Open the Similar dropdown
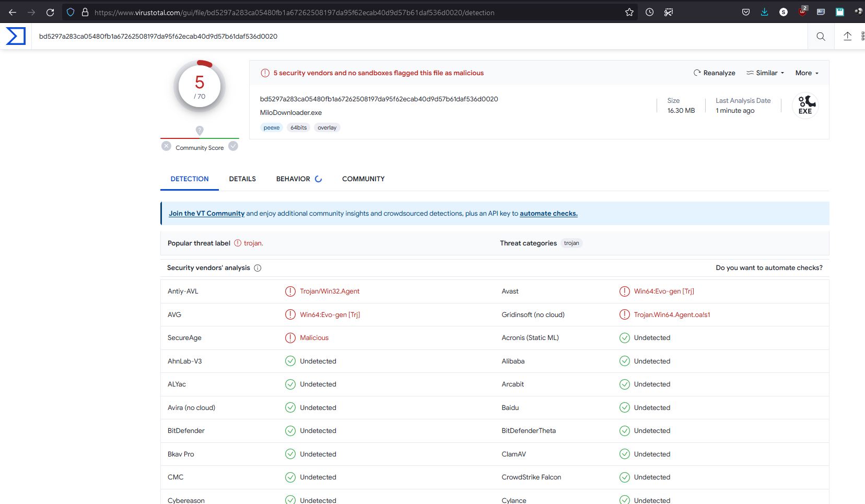Screen dimensions: 865x504 pyautogui.click(x=765, y=73)
